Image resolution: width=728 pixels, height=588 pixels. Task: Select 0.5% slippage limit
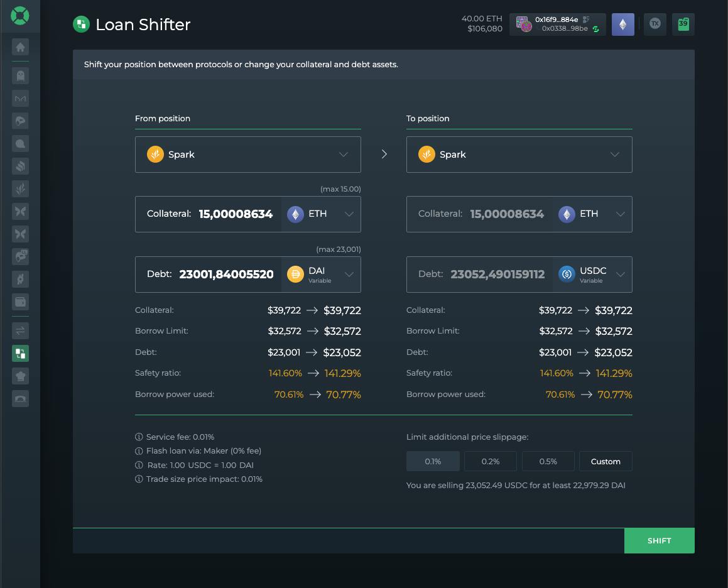coord(548,461)
